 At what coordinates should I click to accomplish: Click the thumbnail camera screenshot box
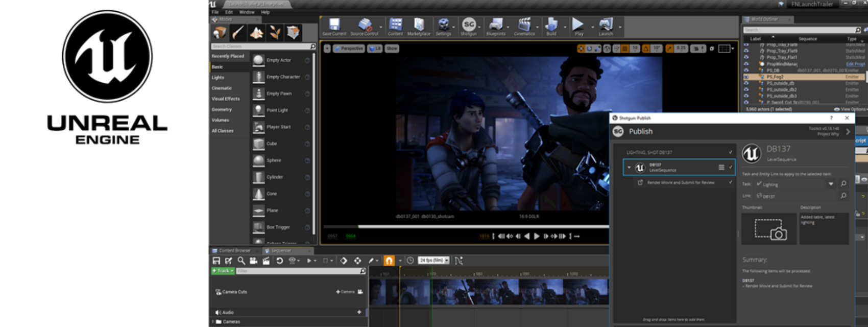pyautogui.click(x=769, y=229)
